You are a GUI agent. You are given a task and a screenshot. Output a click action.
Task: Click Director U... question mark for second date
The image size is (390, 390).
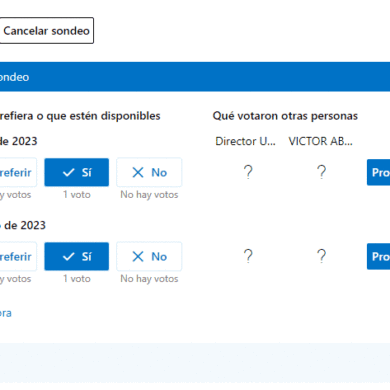point(248,256)
